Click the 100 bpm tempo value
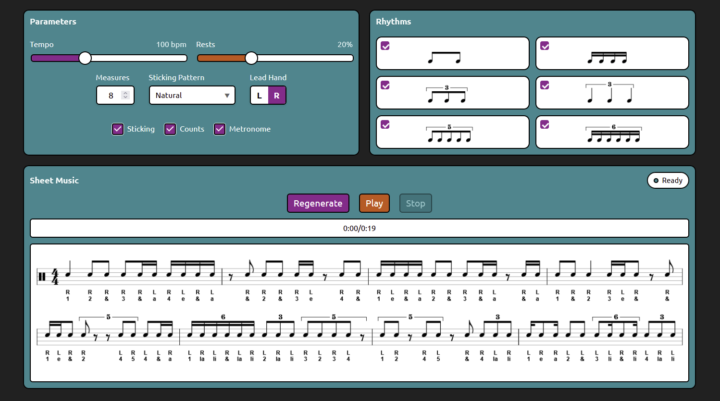 point(171,45)
